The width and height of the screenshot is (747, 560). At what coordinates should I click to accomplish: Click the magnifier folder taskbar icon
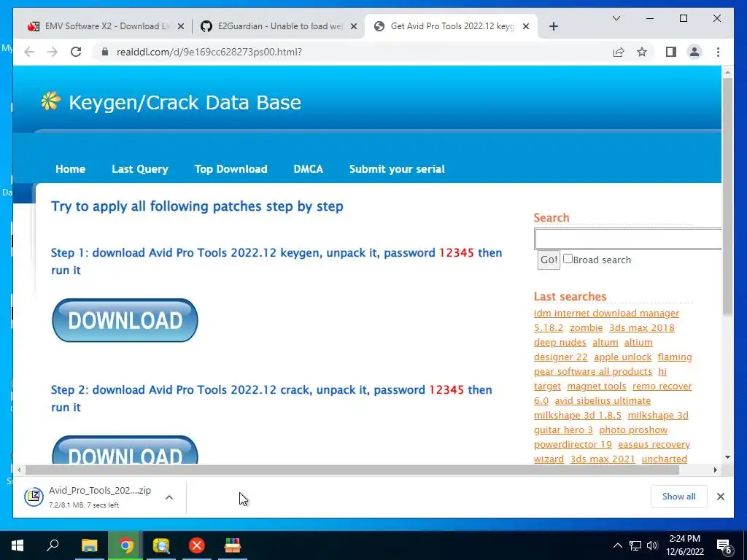point(161,545)
